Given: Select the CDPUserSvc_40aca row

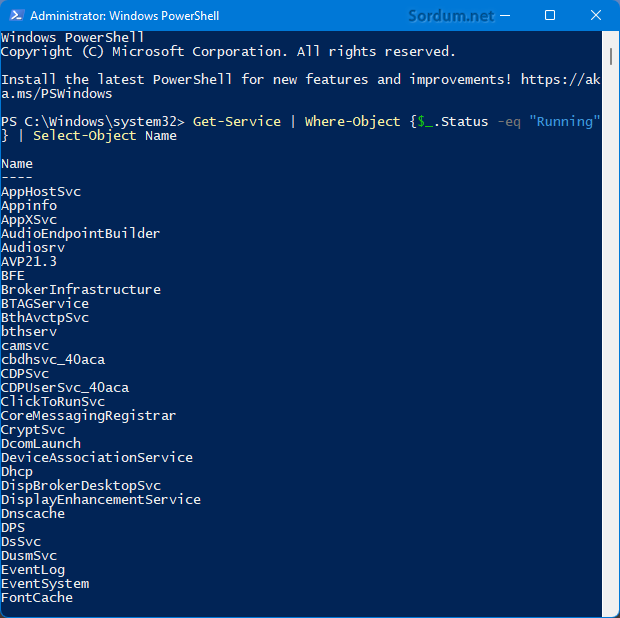Looking at the screenshot, I should [65, 387].
